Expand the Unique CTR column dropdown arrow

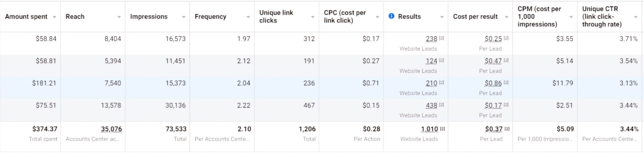pyautogui.click(x=636, y=17)
